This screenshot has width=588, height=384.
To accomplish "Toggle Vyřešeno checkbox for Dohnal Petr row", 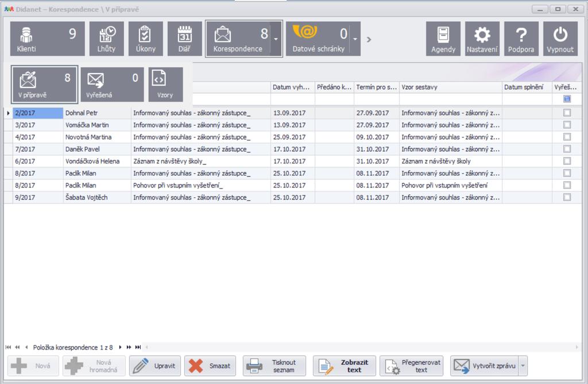I will [567, 113].
